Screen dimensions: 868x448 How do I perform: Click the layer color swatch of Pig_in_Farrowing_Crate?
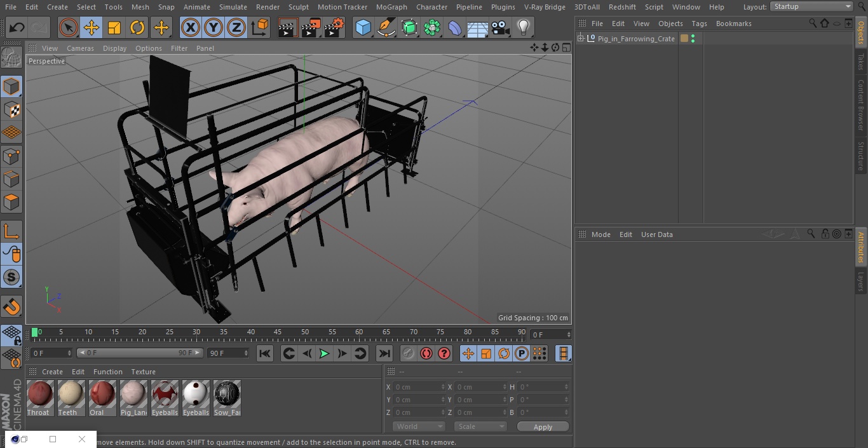684,39
